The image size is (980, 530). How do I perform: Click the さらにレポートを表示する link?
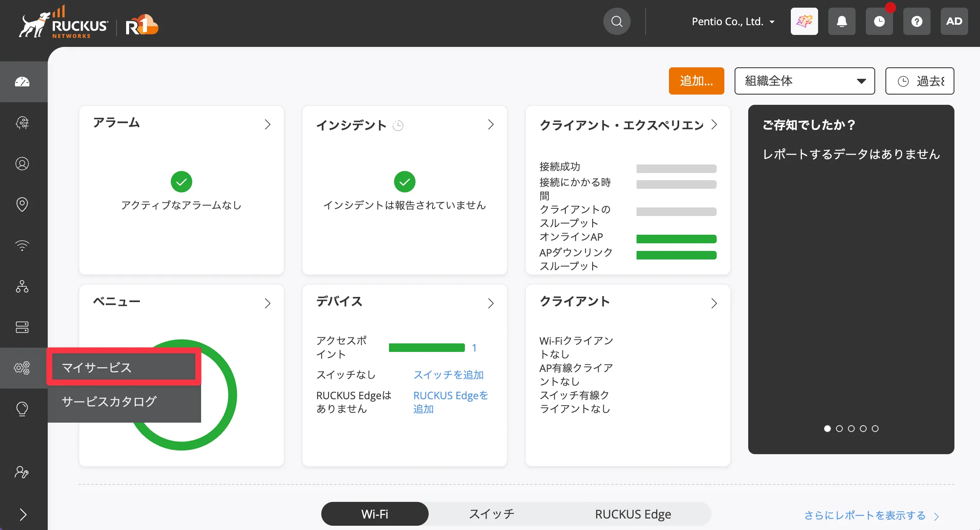(872, 516)
